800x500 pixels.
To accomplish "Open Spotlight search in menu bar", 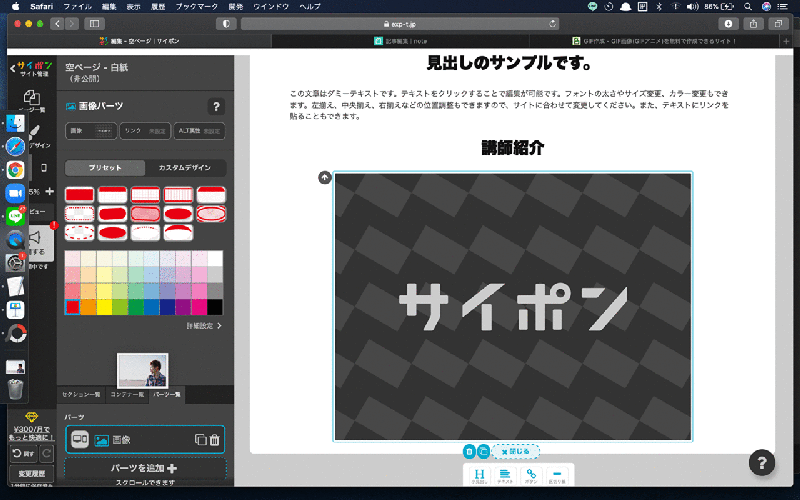I will (748, 7).
